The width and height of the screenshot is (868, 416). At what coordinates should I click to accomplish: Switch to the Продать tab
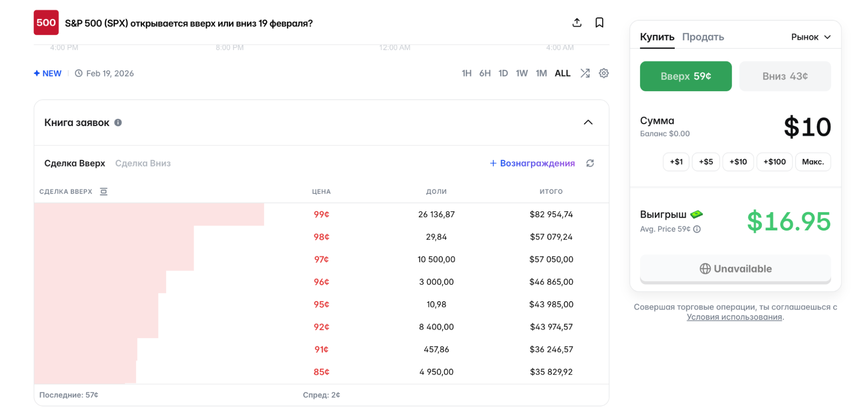(x=703, y=37)
